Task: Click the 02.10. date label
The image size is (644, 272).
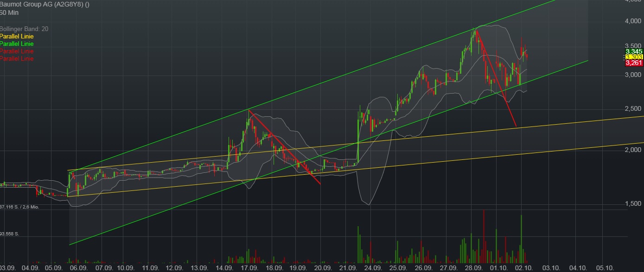Action: pos(524,268)
